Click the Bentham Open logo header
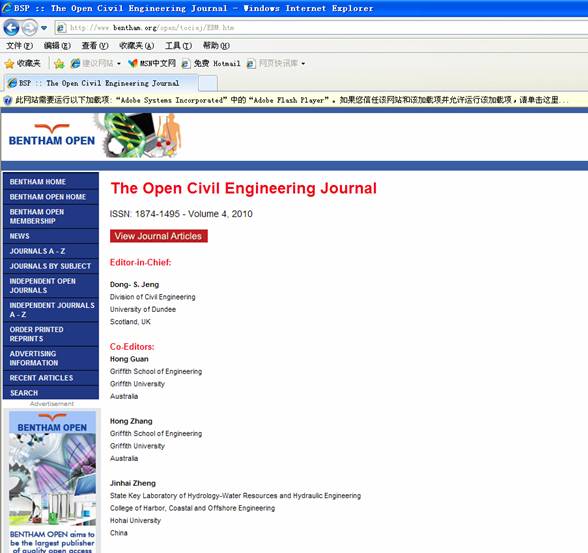 [52, 136]
